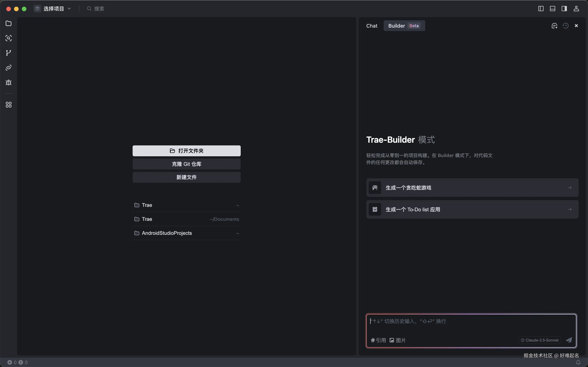This screenshot has width=588, height=367.
Task: Open the user account menu icon
Action: tap(576, 9)
